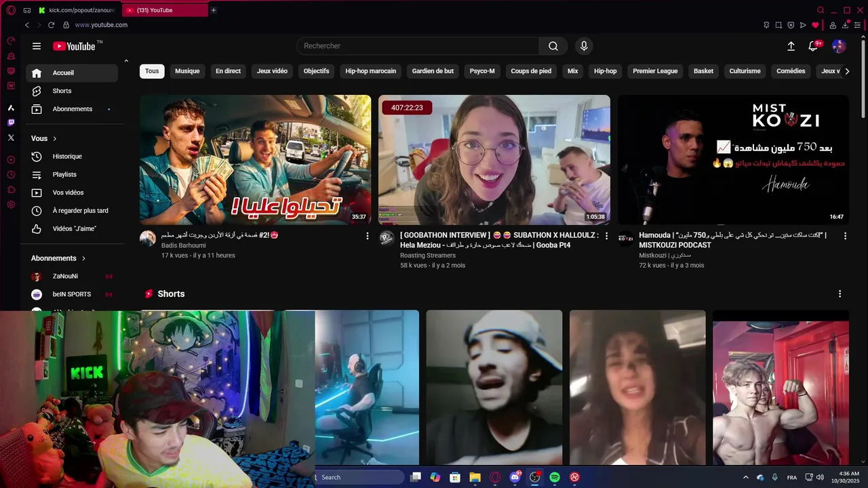This screenshot has height=488, width=868.
Task: Click the address bar URL www.youtube.com
Action: tap(101, 25)
